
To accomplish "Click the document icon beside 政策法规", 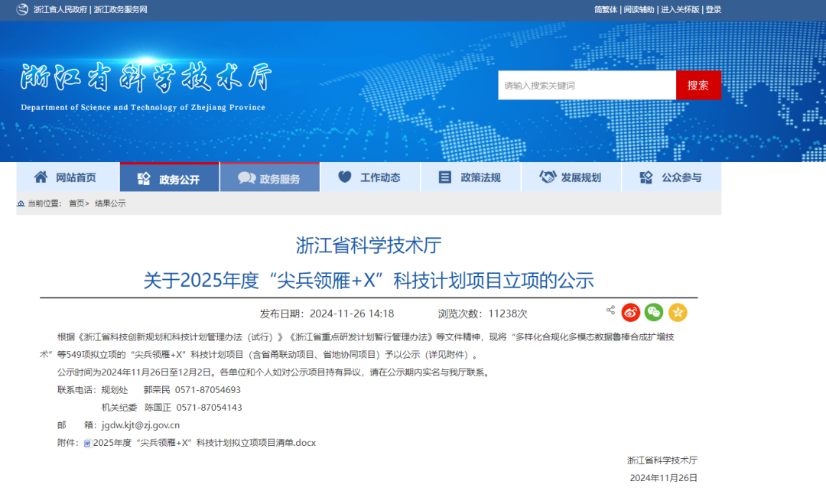I will pyautogui.click(x=445, y=177).
